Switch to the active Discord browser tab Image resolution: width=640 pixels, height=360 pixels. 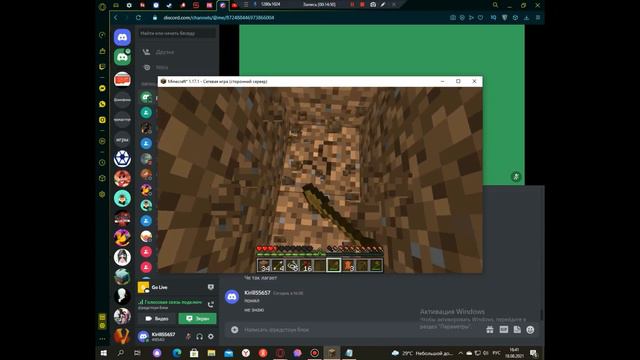tap(222, 5)
